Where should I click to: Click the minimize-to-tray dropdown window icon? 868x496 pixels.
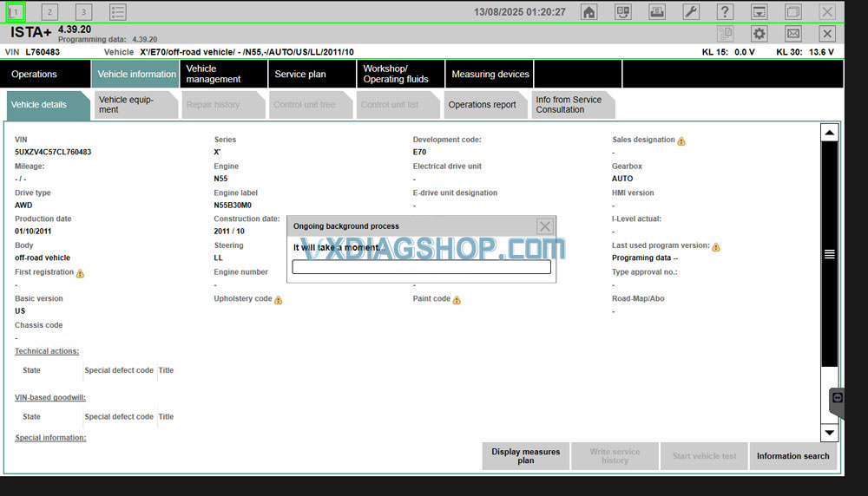tap(759, 11)
